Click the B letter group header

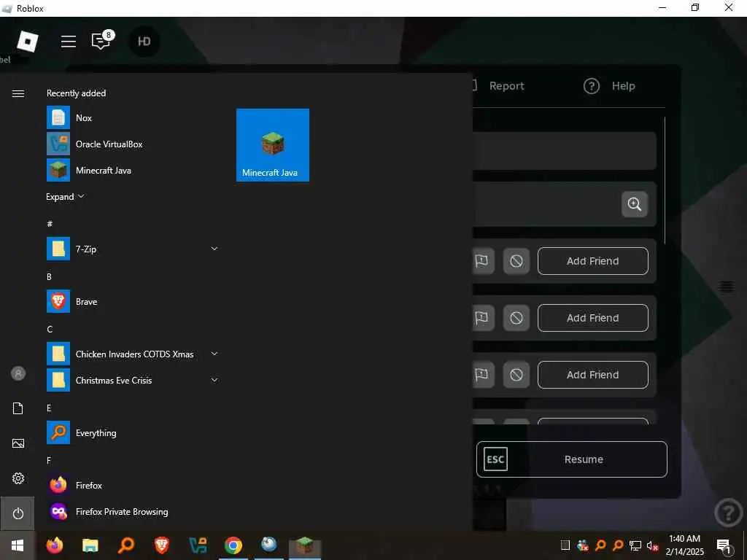coord(49,276)
